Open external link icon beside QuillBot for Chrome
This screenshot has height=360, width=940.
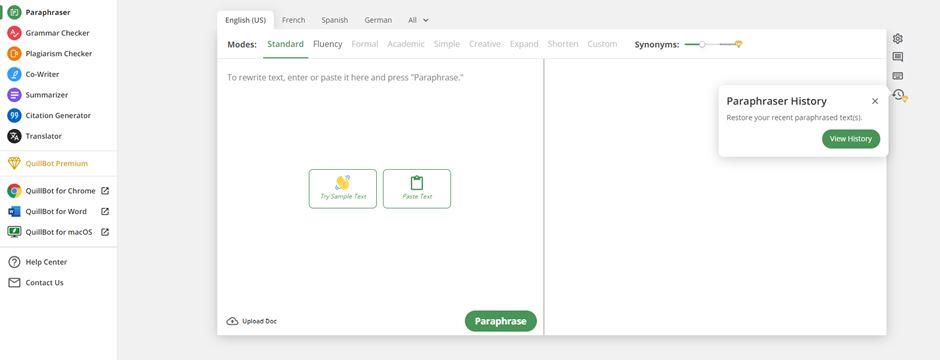(105, 190)
